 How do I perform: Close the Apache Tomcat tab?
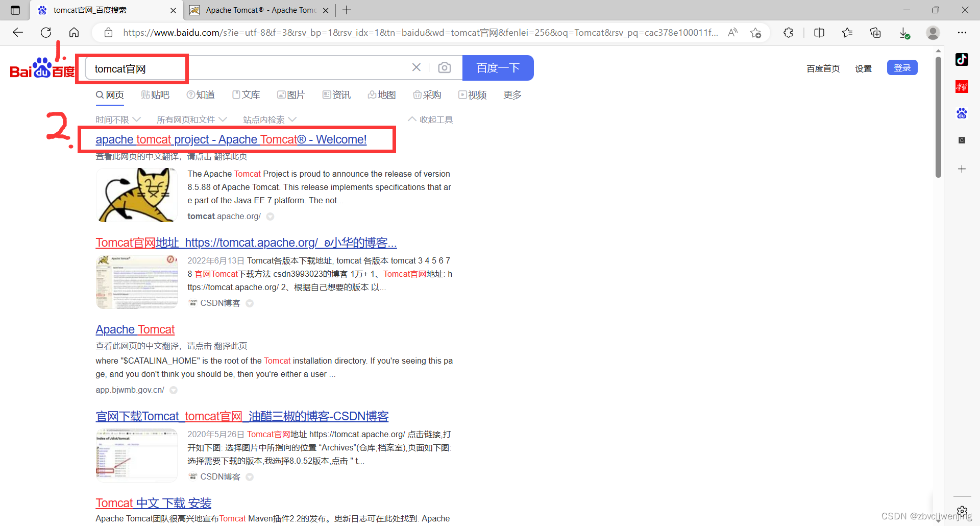click(x=326, y=10)
